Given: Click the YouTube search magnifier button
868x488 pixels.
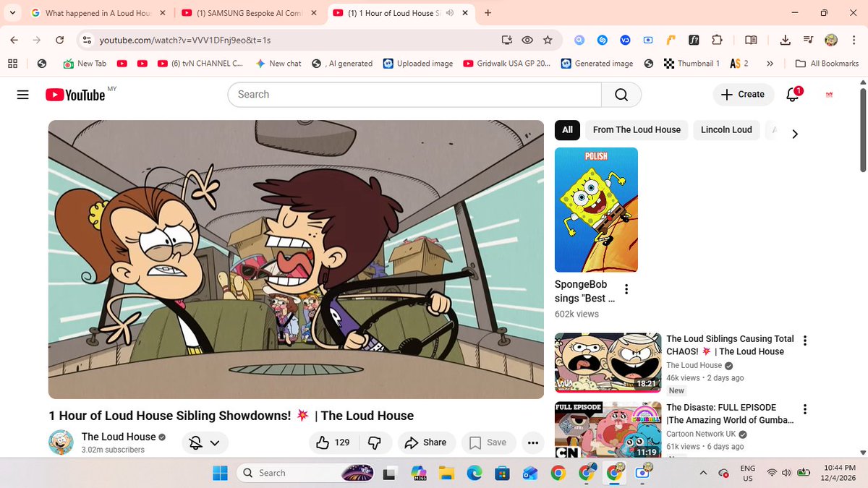Looking at the screenshot, I should [621, 95].
